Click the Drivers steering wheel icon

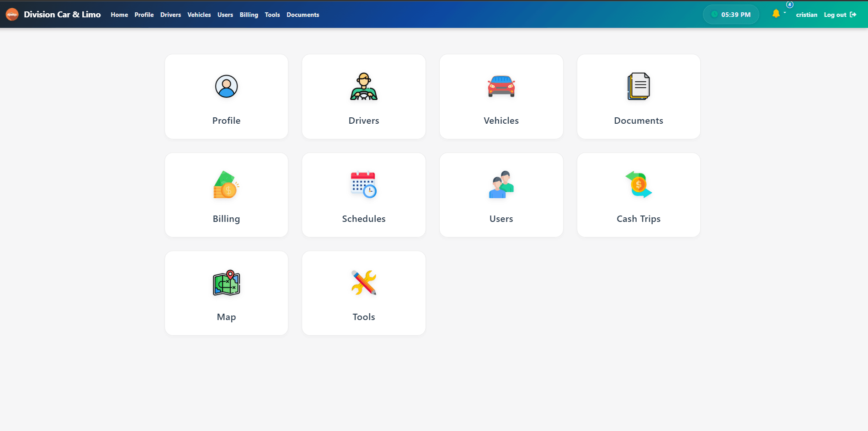click(x=363, y=86)
